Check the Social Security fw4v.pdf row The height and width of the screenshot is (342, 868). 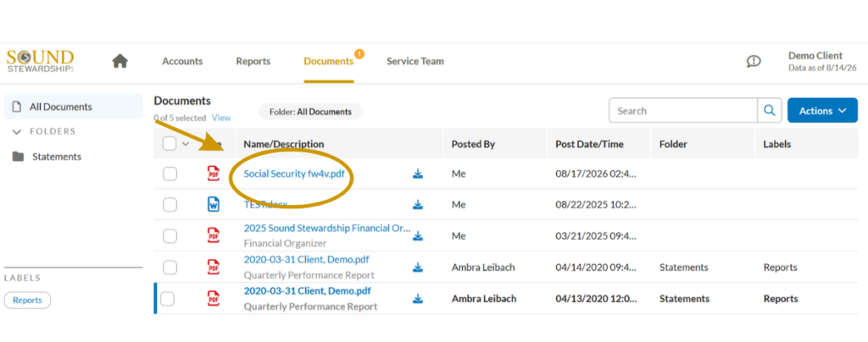tap(170, 174)
